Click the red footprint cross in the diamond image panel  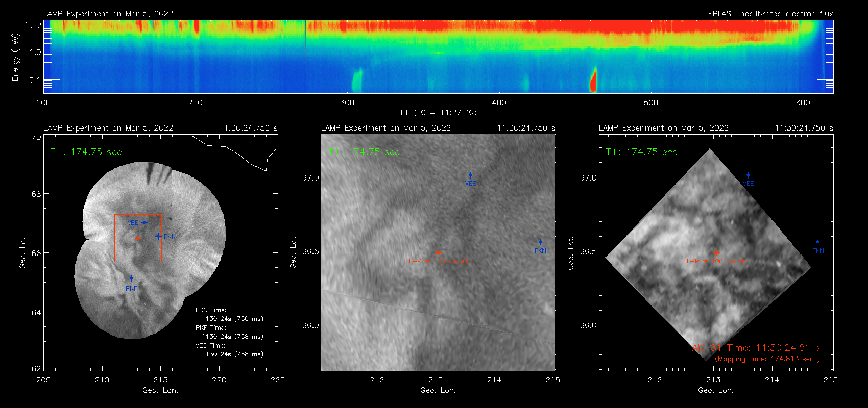click(716, 252)
